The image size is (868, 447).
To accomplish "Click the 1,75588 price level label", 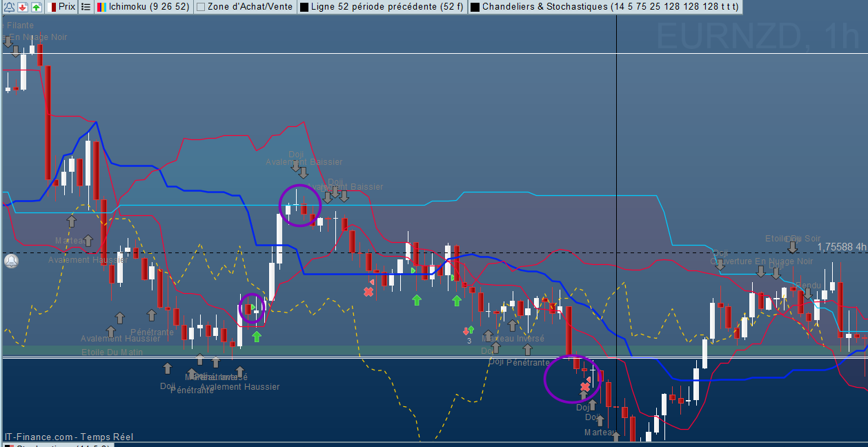I will tap(841, 246).
